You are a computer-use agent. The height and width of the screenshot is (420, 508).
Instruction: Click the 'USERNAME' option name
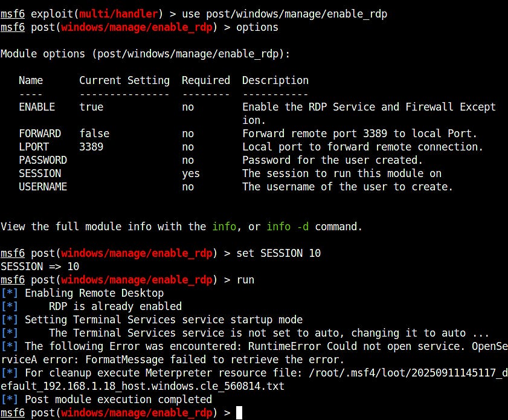point(43,187)
